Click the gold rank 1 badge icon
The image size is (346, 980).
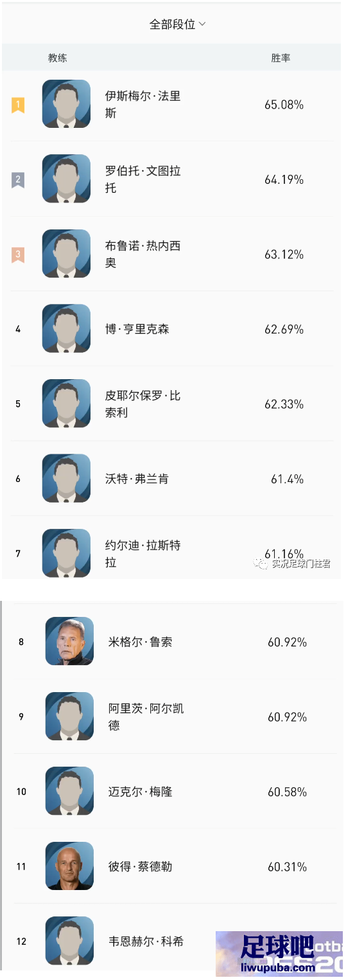pos(18,105)
